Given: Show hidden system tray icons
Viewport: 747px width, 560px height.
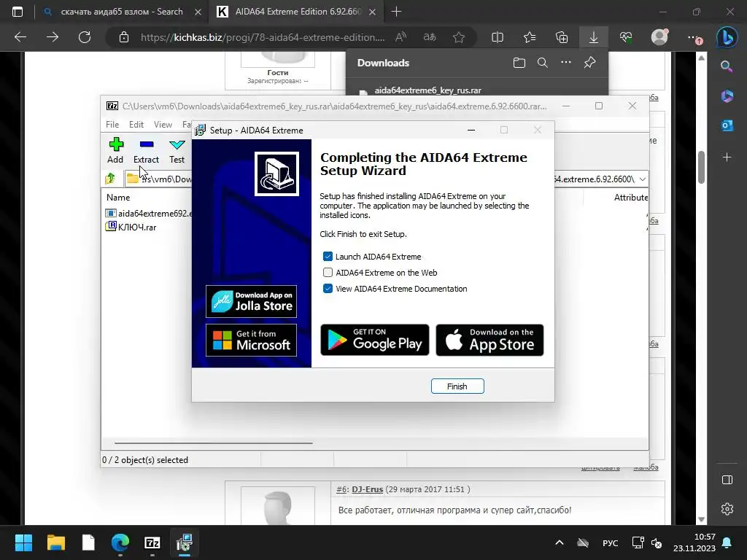Looking at the screenshot, I should pos(560,542).
